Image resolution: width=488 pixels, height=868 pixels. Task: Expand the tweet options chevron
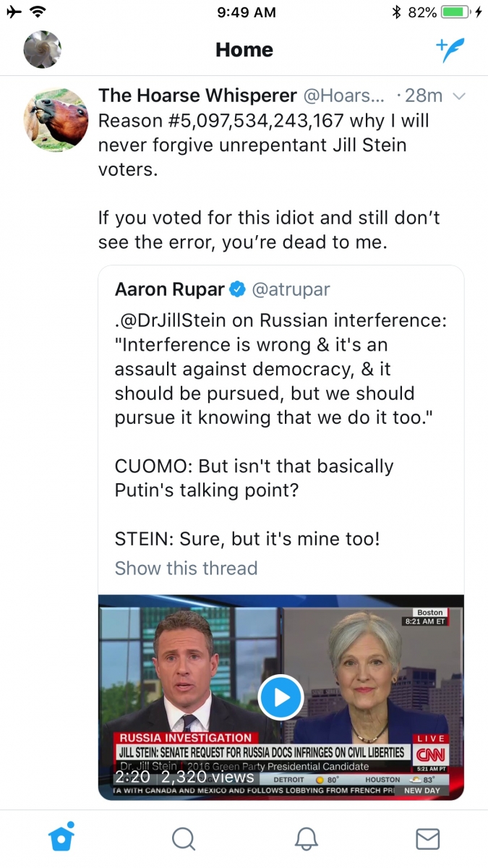click(x=458, y=96)
